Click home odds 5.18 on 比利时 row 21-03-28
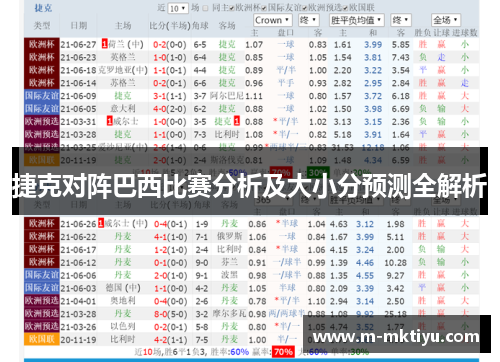This screenshot has height=362, width=500. [343, 135]
